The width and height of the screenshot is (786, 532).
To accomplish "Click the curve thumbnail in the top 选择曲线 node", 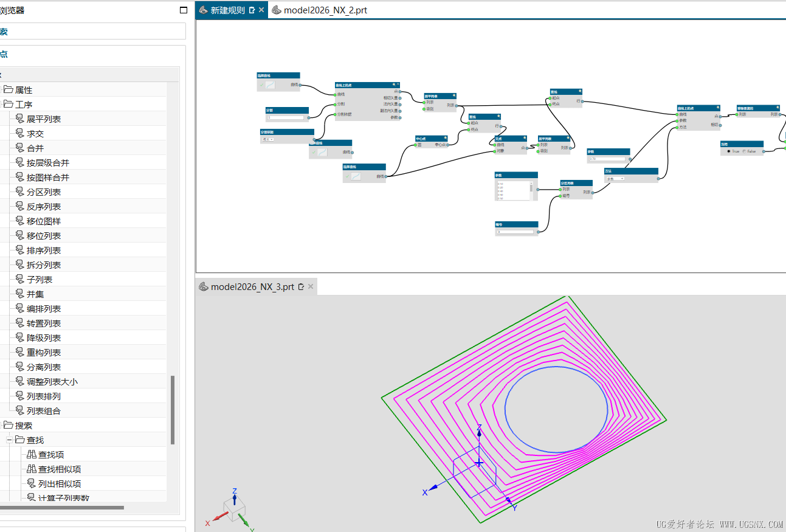I will coord(270,85).
